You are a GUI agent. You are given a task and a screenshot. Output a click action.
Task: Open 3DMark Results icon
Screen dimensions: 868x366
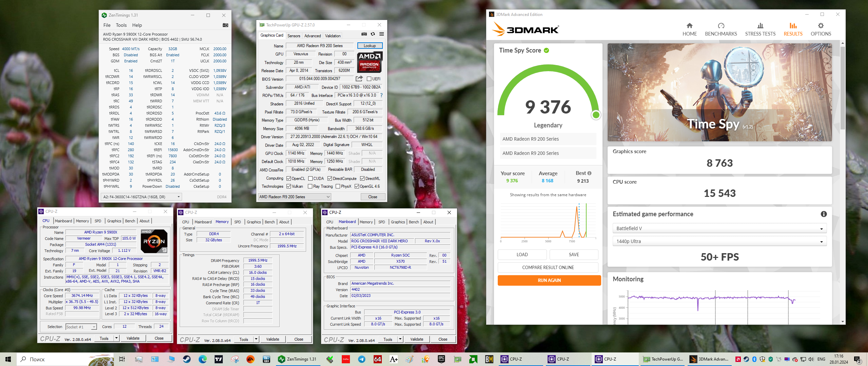point(793,26)
